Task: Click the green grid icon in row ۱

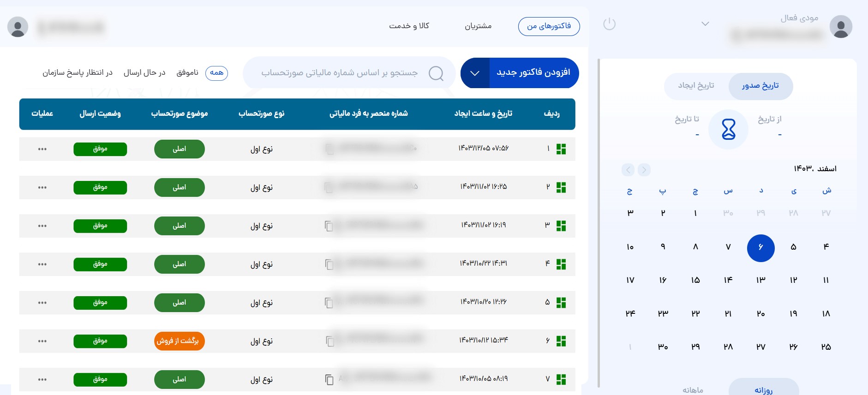Action: (561, 149)
